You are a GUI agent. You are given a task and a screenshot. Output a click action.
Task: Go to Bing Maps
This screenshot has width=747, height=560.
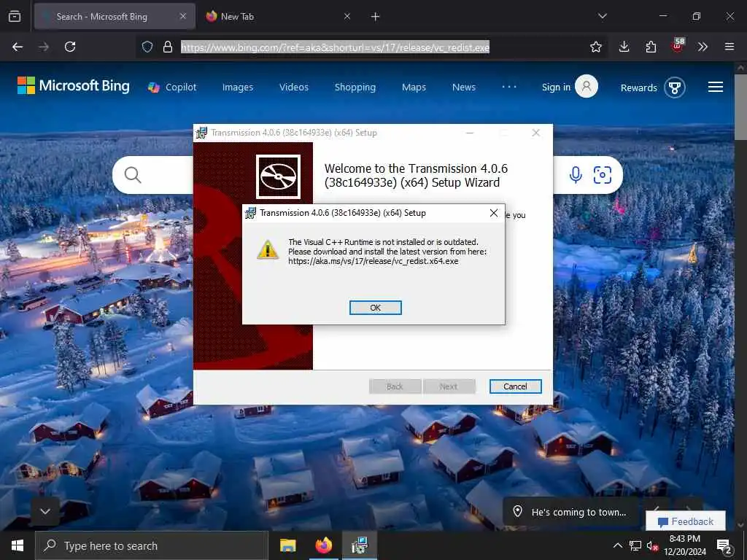click(414, 87)
